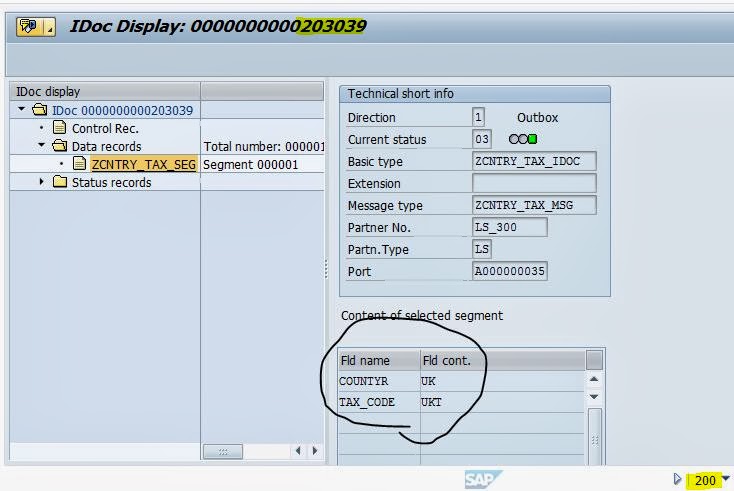Viewport: 734px width, 491px height.
Task: Click the Port field A000000035
Action: coord(510,271)
